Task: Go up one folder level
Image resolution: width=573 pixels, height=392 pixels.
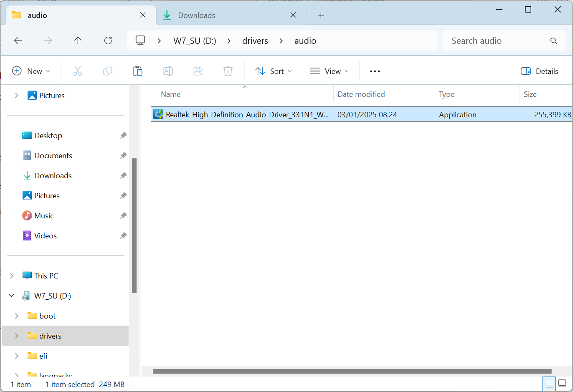Action: [78, 40]
